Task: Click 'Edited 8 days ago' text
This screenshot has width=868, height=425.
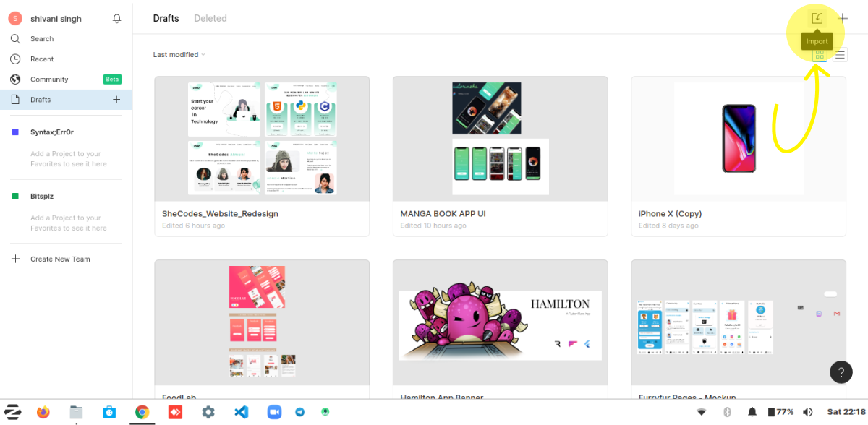Action: (668, 226)
